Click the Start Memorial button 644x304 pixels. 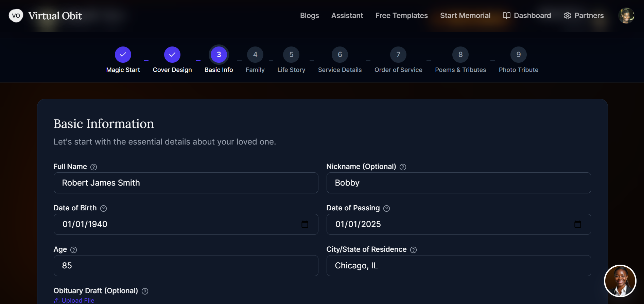(x=465, y=16)
